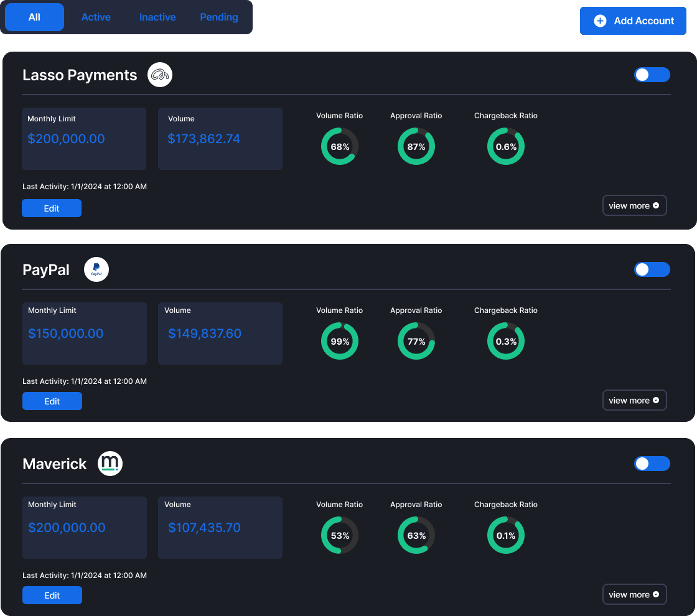The image size is (697, 616).
Task: Expand view more on PayPal card
Action: 634,400
